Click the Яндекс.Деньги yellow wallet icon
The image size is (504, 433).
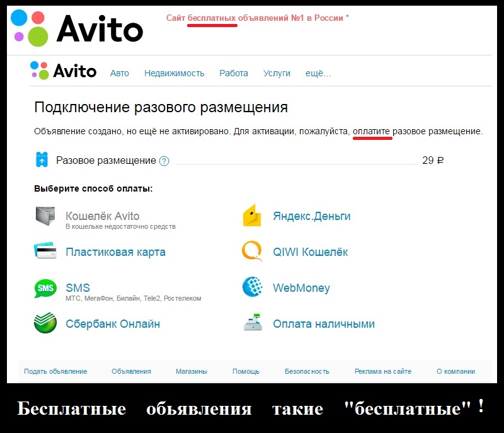pos(252,216)
